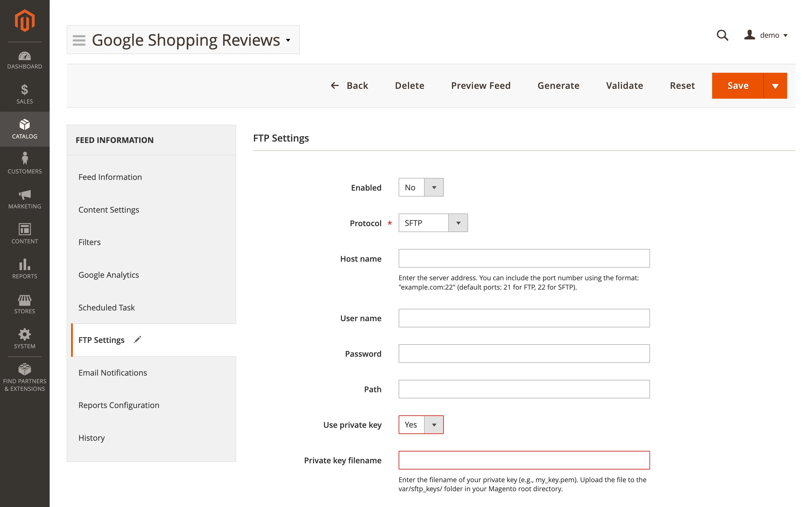Click the Preview Feed button
812x507 pixels.
tap(480, 86)
